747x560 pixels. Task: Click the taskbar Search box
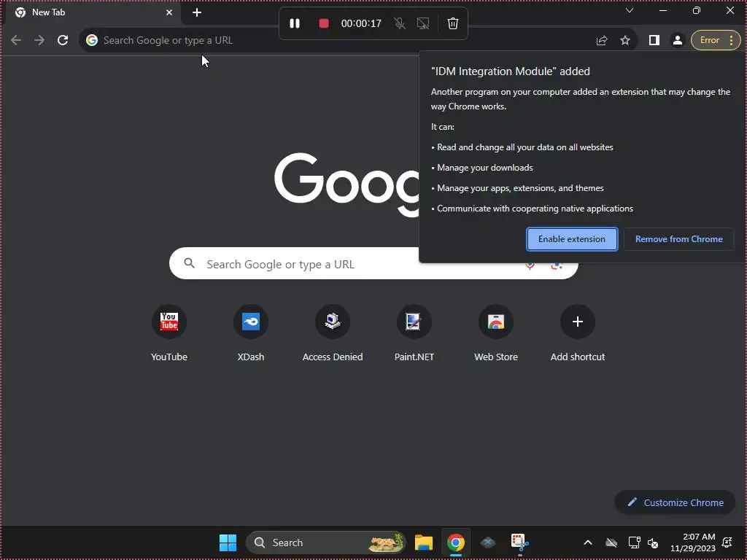(326, 542)
